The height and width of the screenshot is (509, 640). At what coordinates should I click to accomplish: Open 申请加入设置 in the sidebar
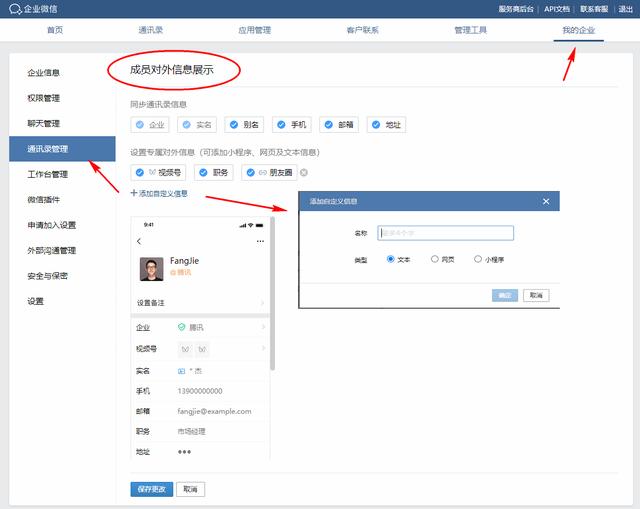click(52, 225)
